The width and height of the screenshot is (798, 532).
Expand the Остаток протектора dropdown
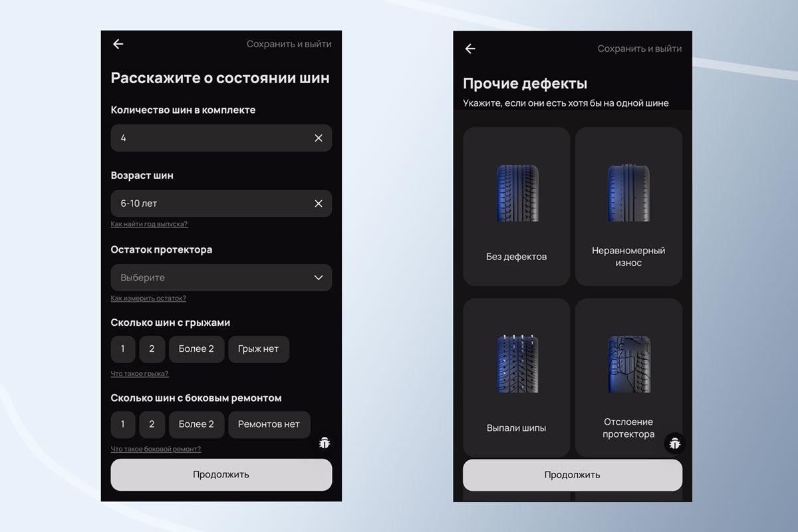221,277
